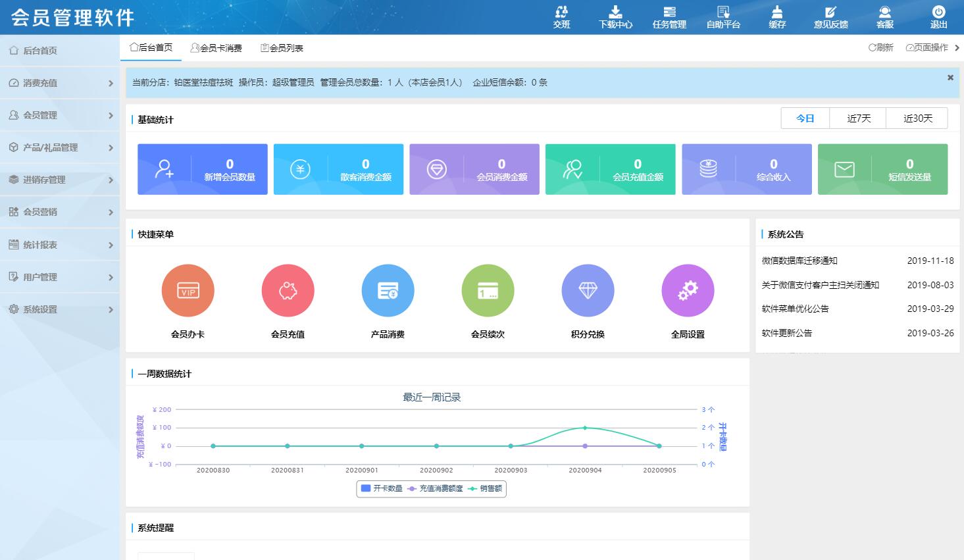The width and height of the screenshot is (964, 560).
Task: Select the 会员充值金额 stat card
Action: click(x=611, y=169)
